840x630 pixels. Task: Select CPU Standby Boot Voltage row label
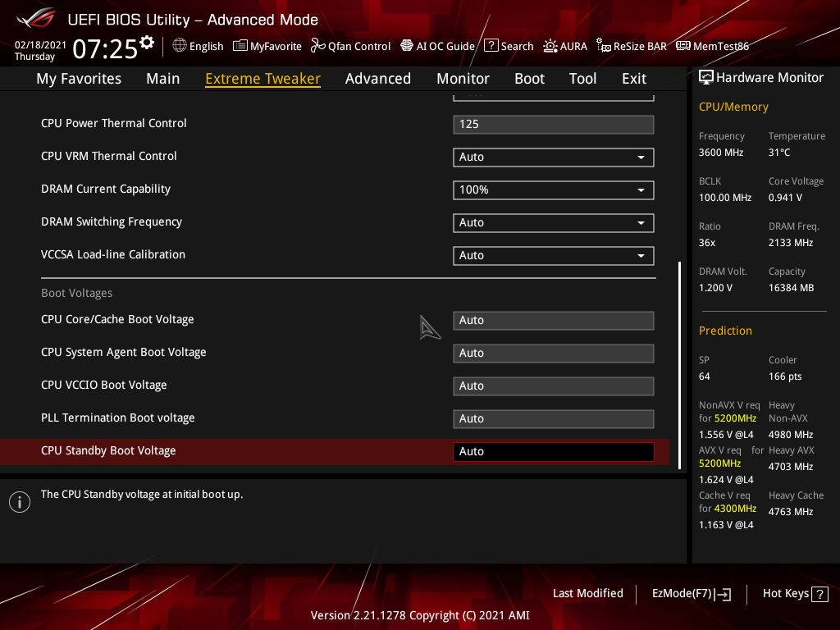(108, 450)
